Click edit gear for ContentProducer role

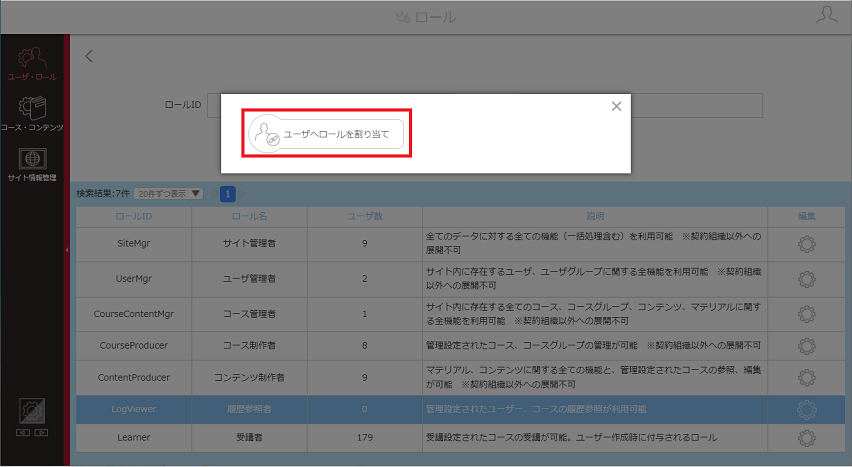pos(806,378)
